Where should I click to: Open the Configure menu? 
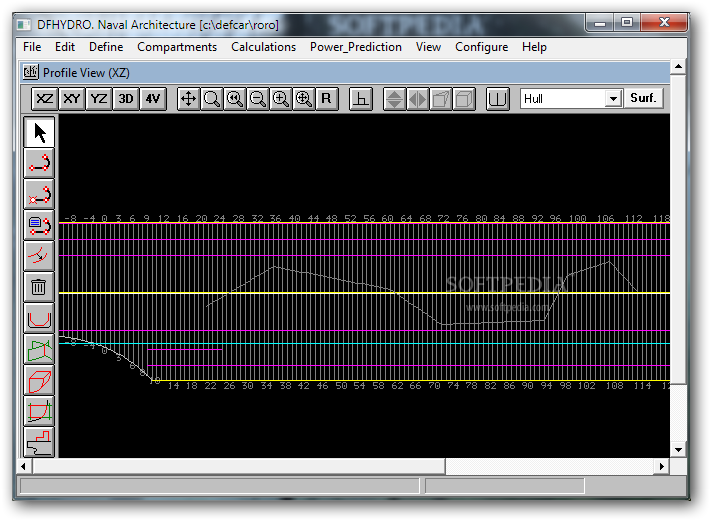(482, 47)
